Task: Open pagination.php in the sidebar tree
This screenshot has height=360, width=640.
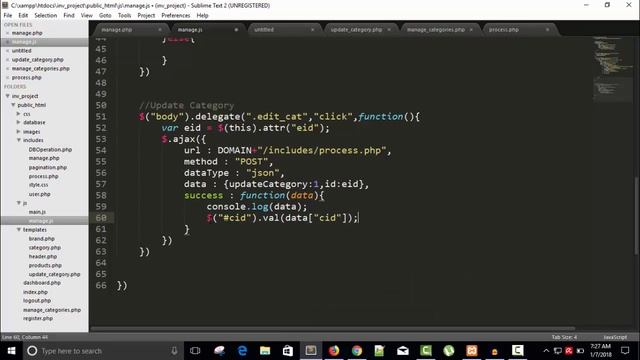Action: (x=47, y=167)
